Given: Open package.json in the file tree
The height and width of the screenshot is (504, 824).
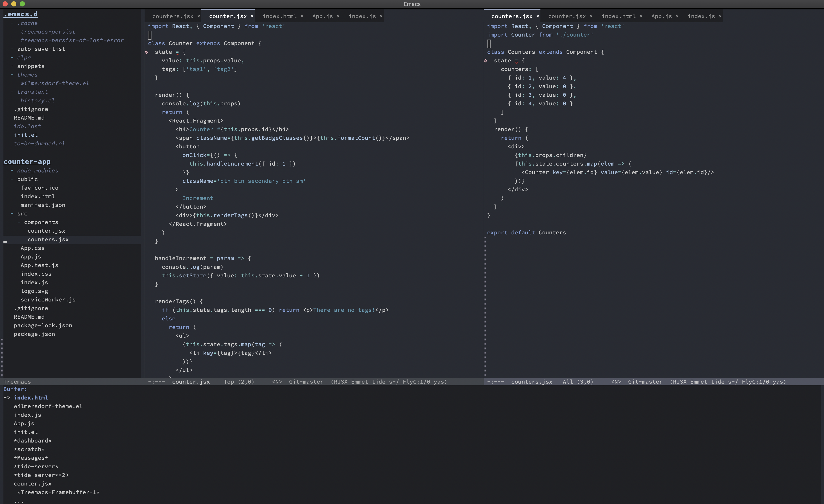Looking at the screenshot, I should click(34, 334).
